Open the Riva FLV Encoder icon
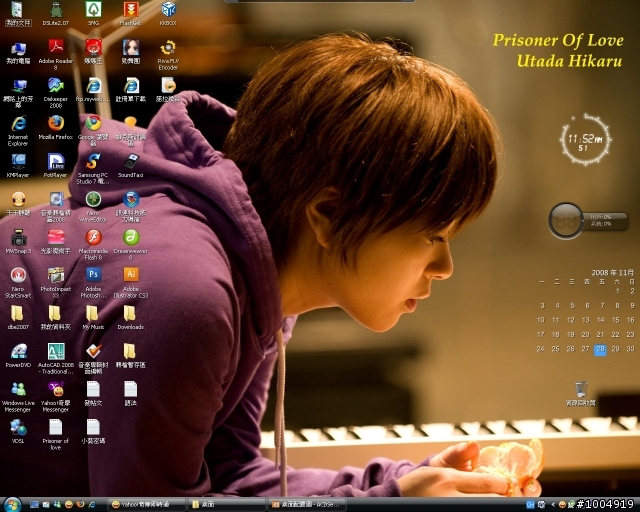Screen dimensions: 640x512 [x=168, y=55]
